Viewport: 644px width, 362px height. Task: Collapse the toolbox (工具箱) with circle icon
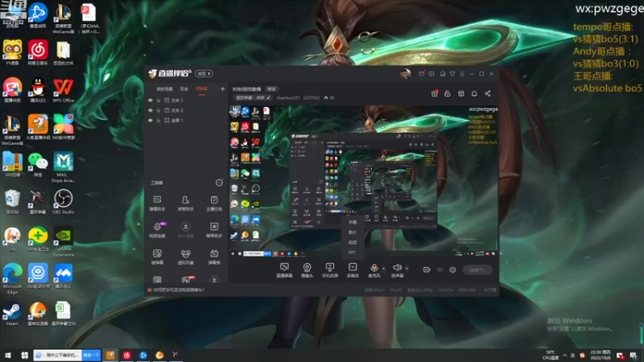point(219,183)
